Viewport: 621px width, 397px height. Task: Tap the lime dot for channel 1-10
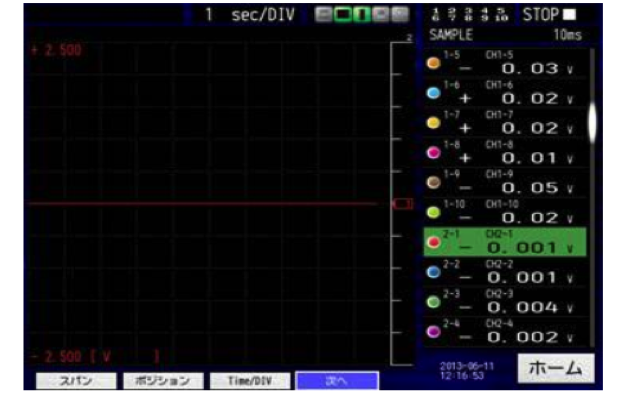point(434,212)
